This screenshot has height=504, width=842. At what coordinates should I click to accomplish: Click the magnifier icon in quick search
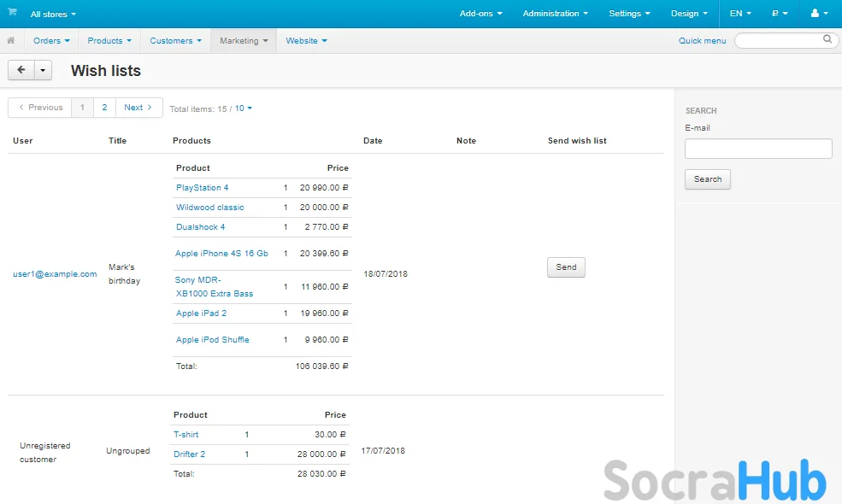pos(827,39)
